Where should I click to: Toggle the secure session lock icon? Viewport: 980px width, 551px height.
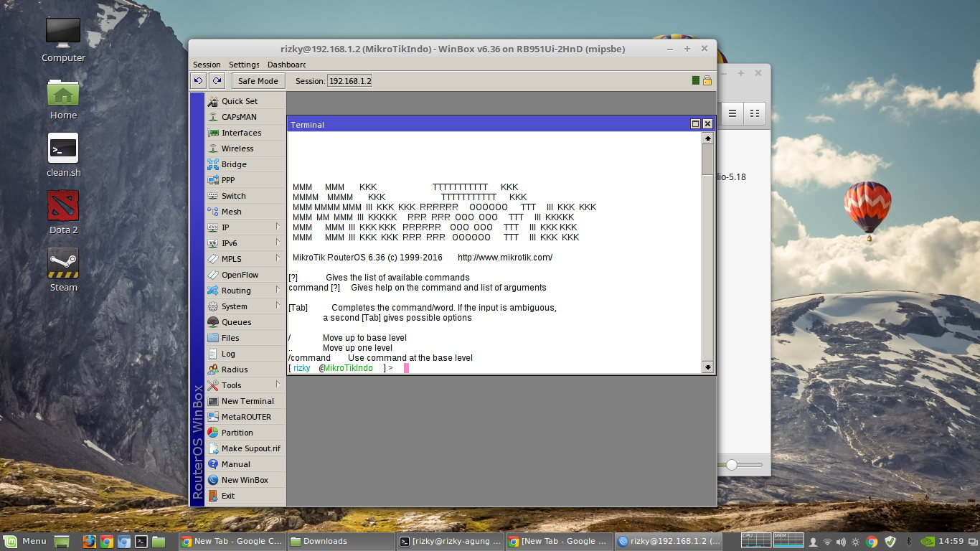[x=707, y=80]
